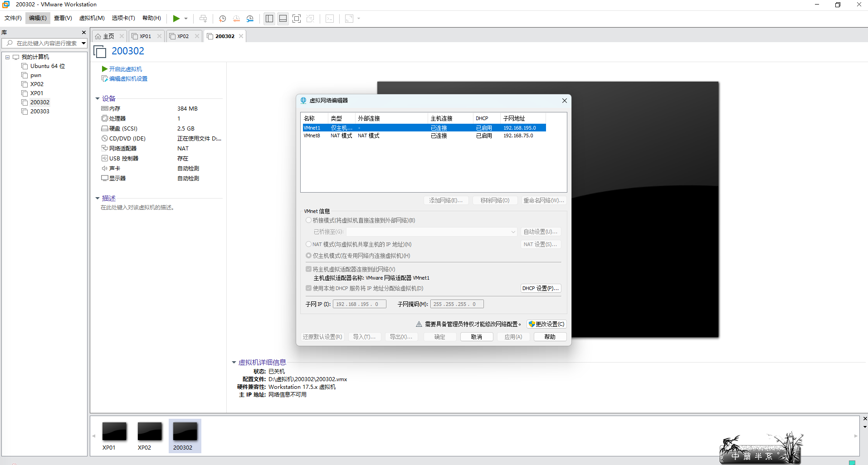This screenshot has height=465, width=868.
Task: Click the 开启此虚拟机 link
Action: tap(125, 69)
